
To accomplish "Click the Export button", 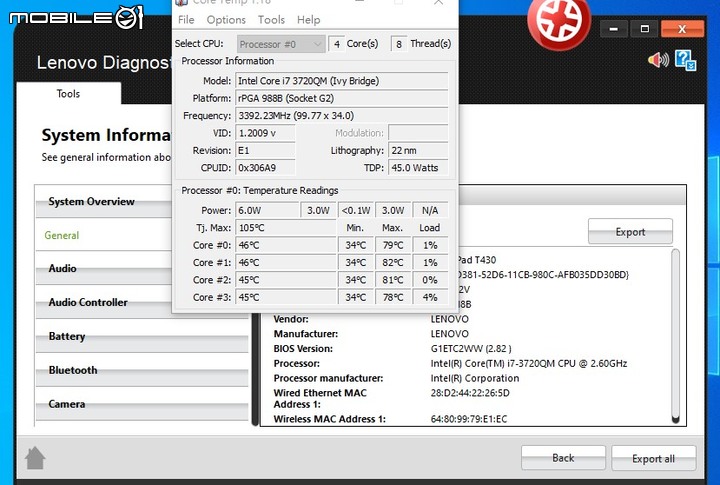I will 630,231.
